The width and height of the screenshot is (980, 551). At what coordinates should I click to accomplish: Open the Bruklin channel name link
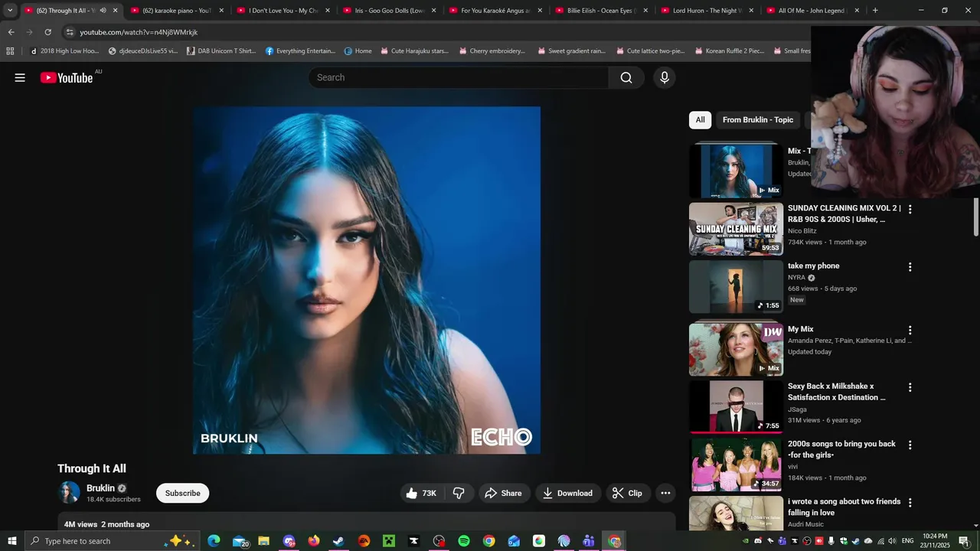pyautogui.click(x=100, y=488)
